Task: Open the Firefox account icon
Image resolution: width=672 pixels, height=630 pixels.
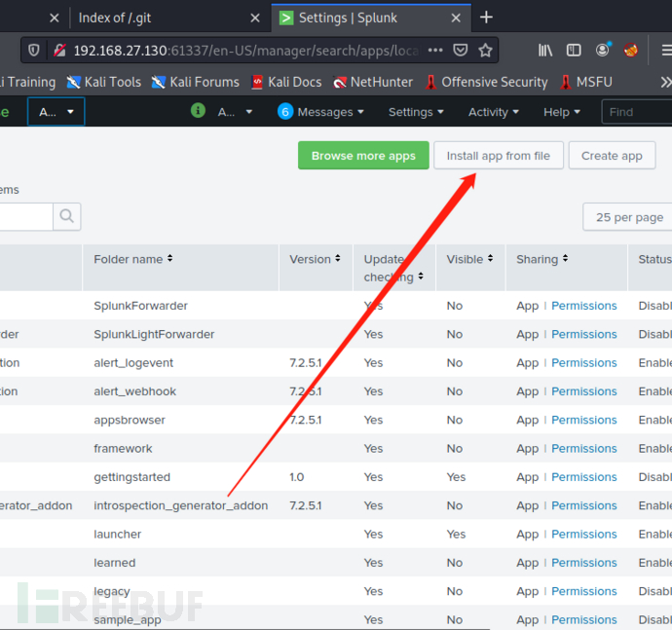Action: click(603, 50)
